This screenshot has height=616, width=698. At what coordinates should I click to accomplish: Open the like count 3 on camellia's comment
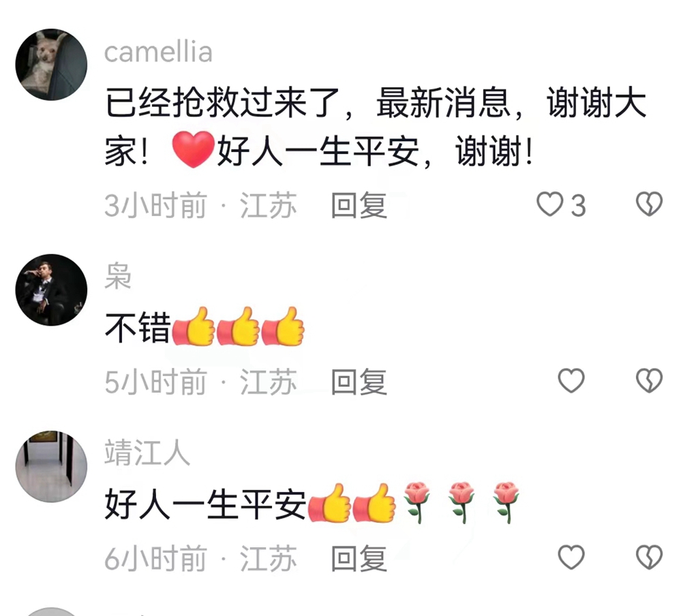(x=578, y=206)
